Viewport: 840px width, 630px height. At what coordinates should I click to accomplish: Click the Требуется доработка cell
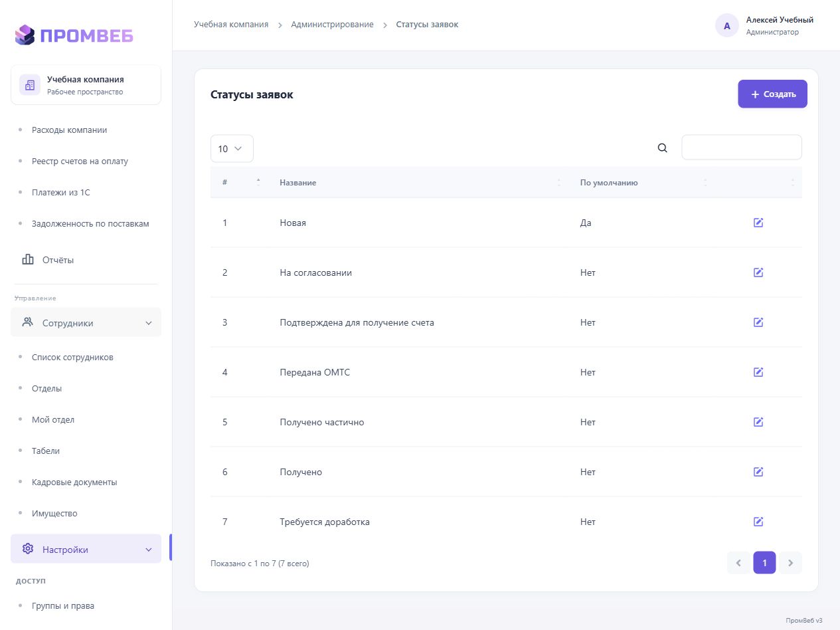325,522
